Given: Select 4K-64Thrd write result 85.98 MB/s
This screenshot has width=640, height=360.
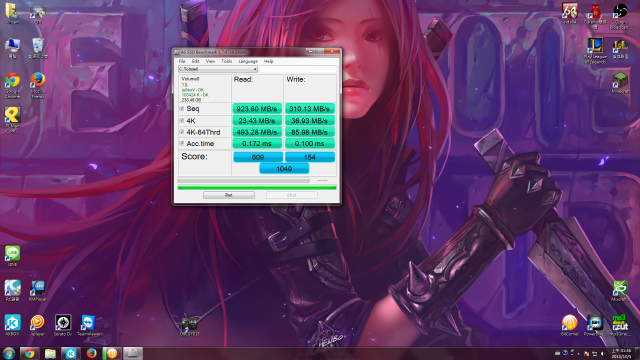Looking at the screenshot, I should [x=309, y=132].
